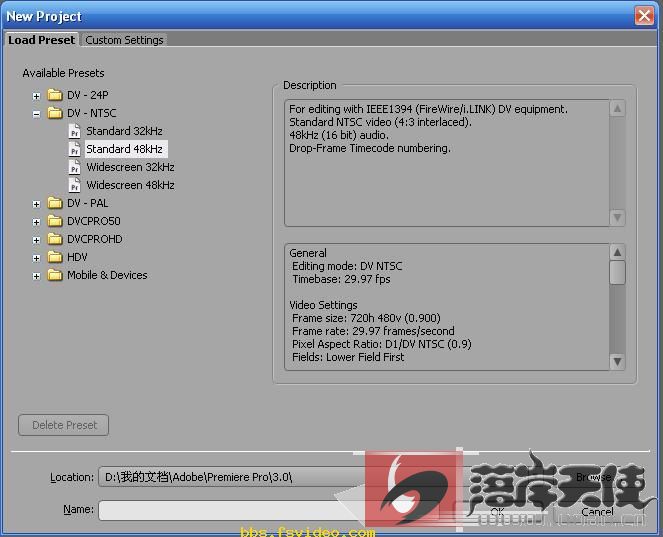Click the HDV folder icon
The width and height of the screenshot is (663, 537).
pyautogui.click(x=55, y=257)
